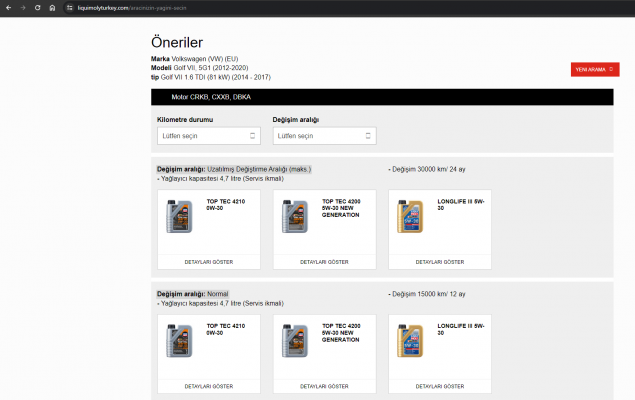The height and width of the screenshot is (400, 635).
Task: Show details for Top Tec 4210 under extended interval
Action: tap(209, 262)
